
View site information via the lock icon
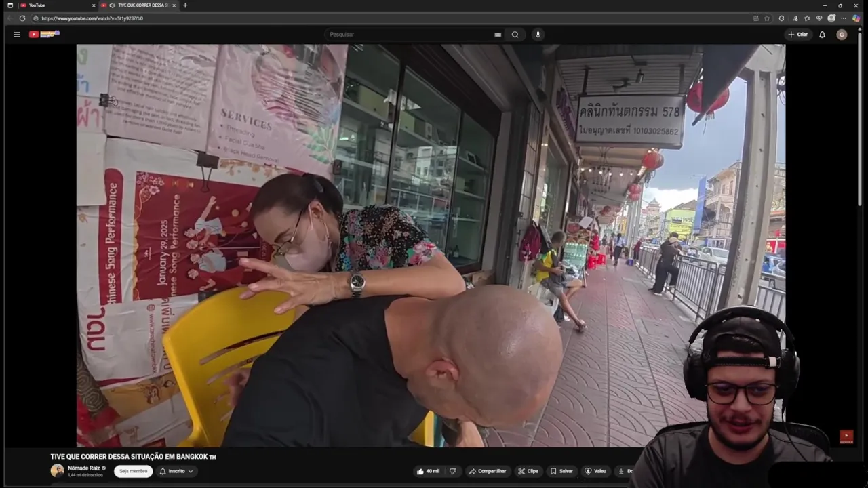[x=35, y=18]
